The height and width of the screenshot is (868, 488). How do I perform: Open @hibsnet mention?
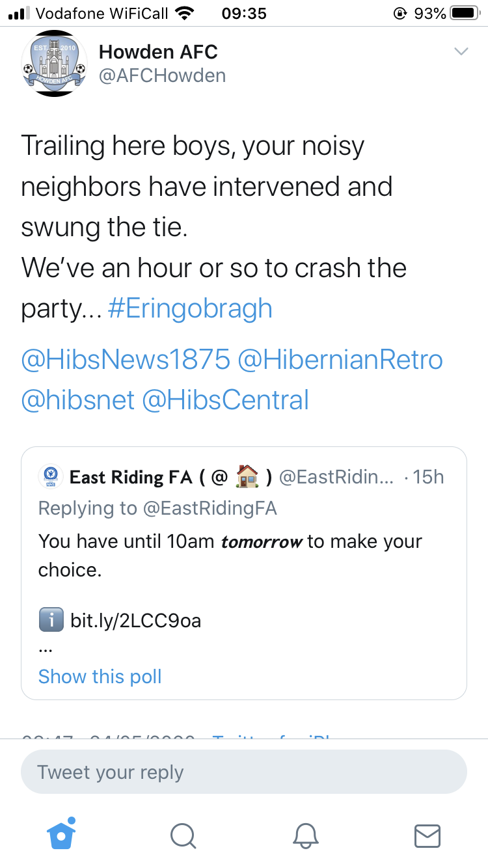78,400
